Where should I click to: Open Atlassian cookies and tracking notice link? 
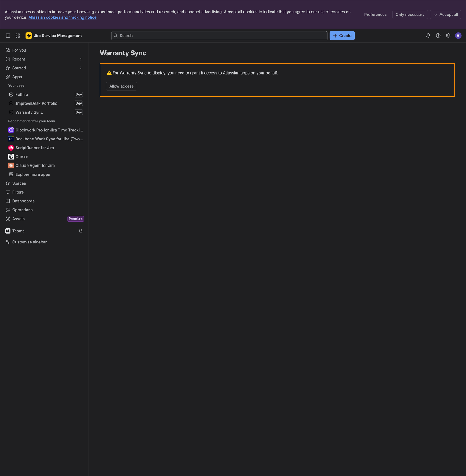(x=62, y=17)
